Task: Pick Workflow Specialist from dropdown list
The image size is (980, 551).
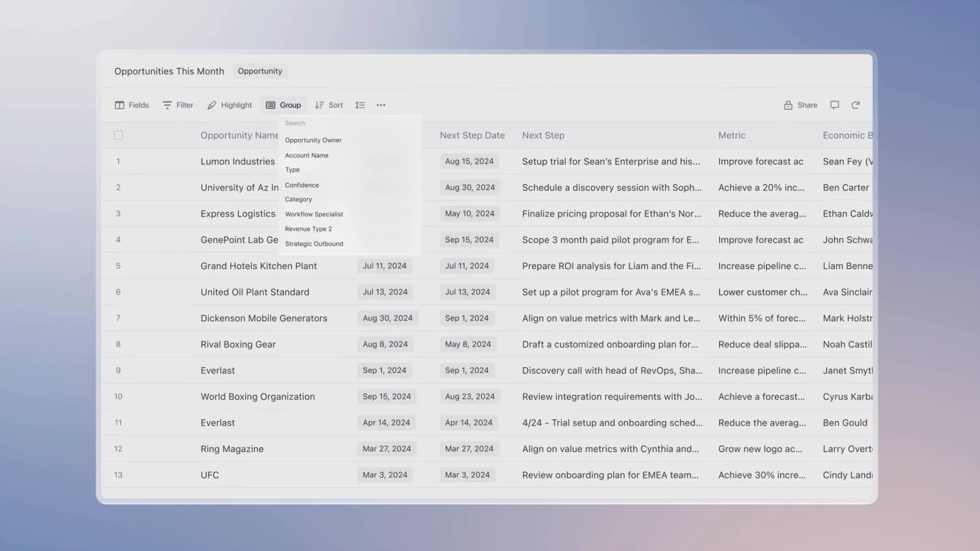Action: (x=313, y=214)
